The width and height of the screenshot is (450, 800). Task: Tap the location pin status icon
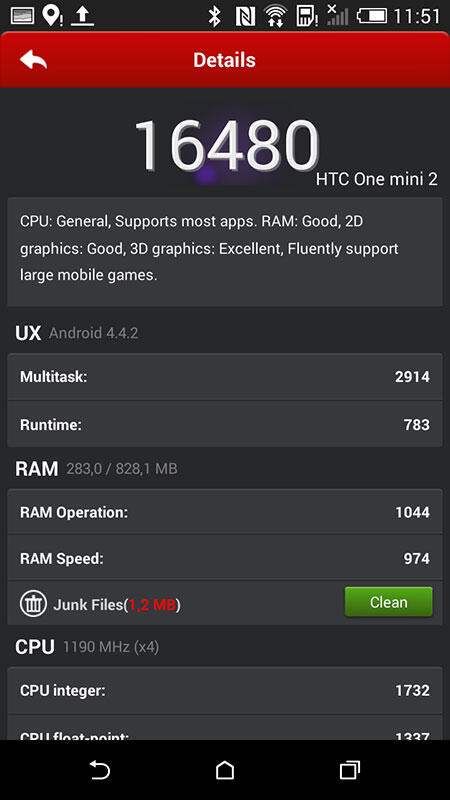(52, 15)
